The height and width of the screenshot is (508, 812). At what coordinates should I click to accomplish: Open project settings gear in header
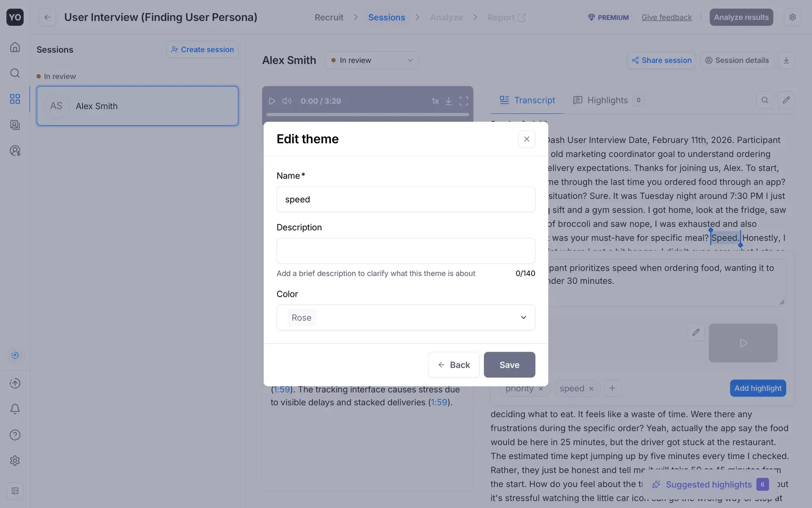[x=793, y=17]
